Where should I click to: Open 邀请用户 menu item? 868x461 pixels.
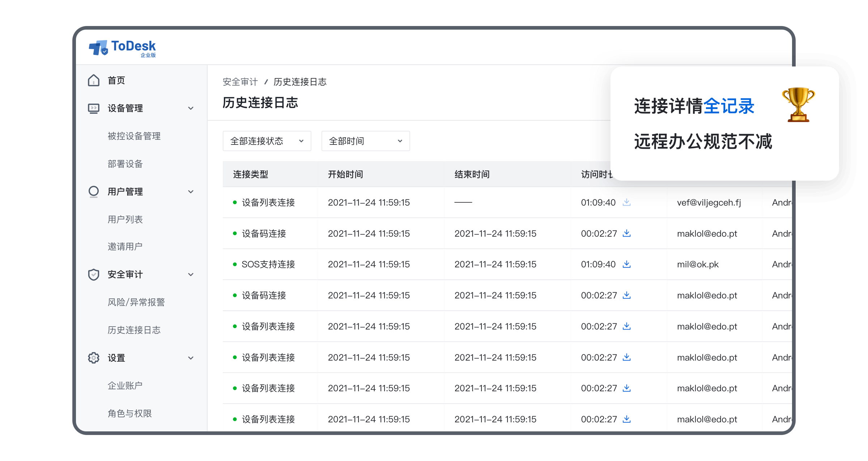[125, 247]
